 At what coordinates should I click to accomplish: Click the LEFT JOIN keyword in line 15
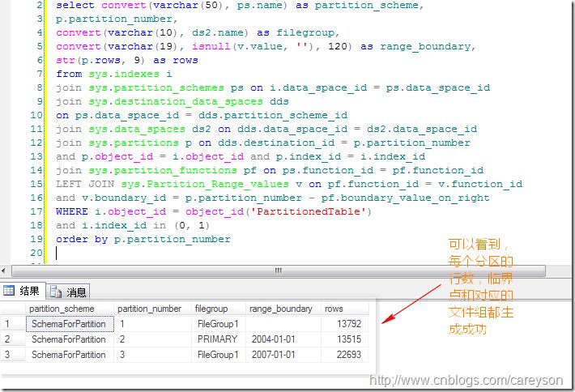85,184
